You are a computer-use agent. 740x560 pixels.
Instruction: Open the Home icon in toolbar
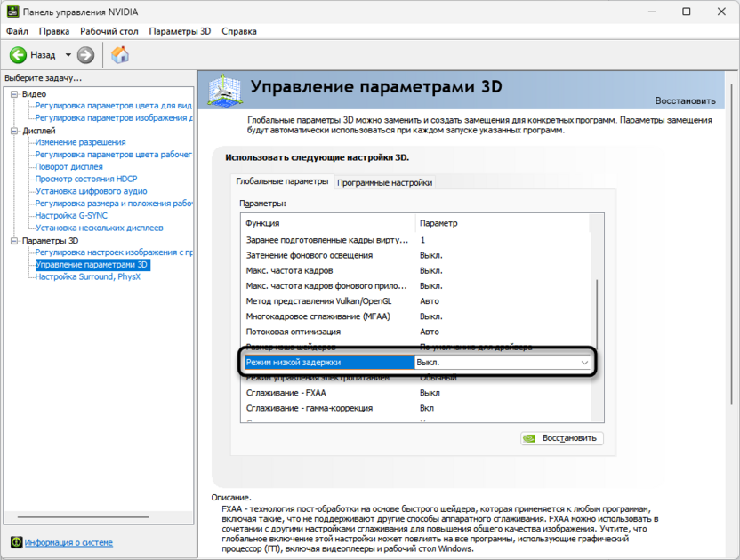point(120,55)
